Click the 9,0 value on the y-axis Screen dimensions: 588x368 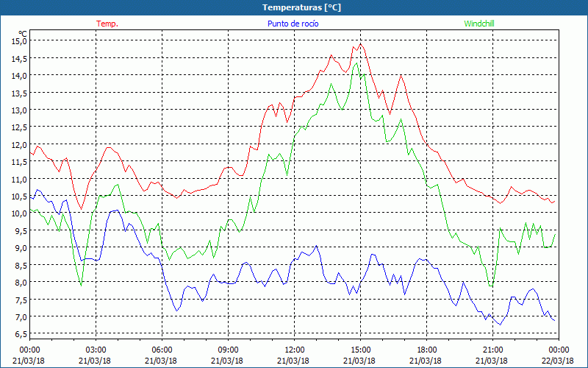[x=21, y=247]
